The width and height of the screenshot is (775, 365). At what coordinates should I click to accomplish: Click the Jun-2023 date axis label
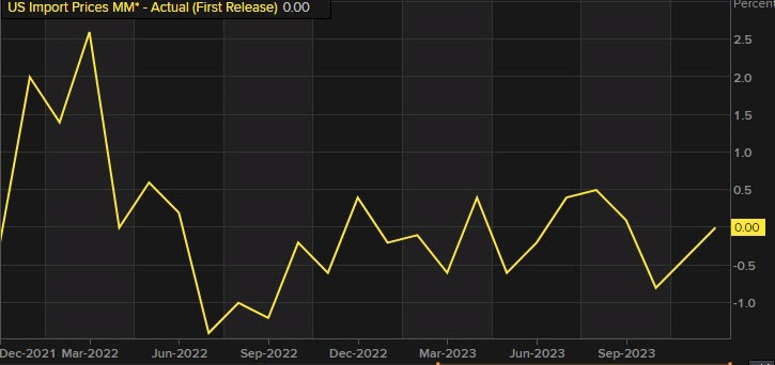click(537, 354)
